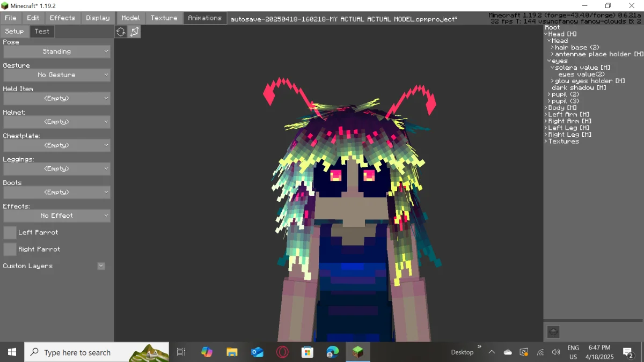644x362 pixels.
Task: Click the speaker volume tray icon
Action: 556,352
